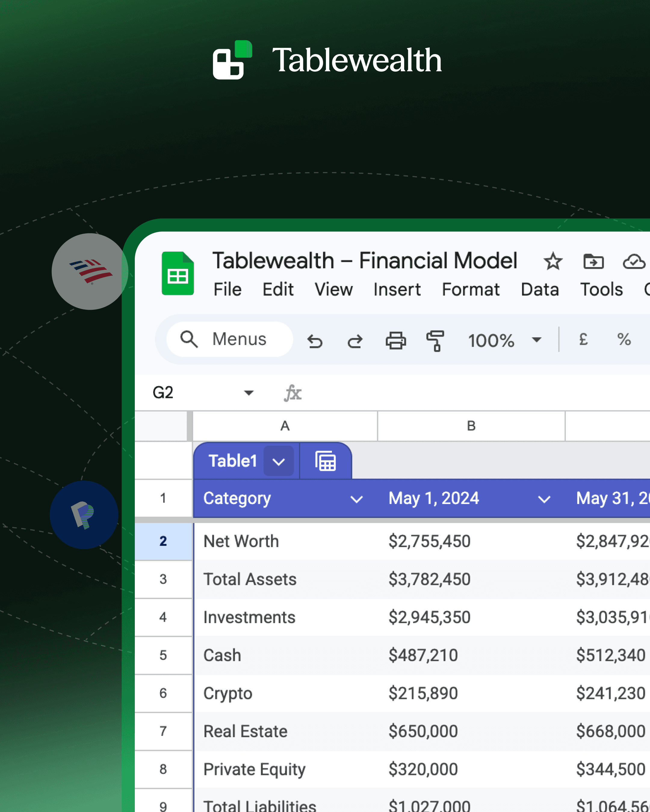Screen dimensions: 650x812
Task: Click the Table1 name label
Action: (233, 461)
